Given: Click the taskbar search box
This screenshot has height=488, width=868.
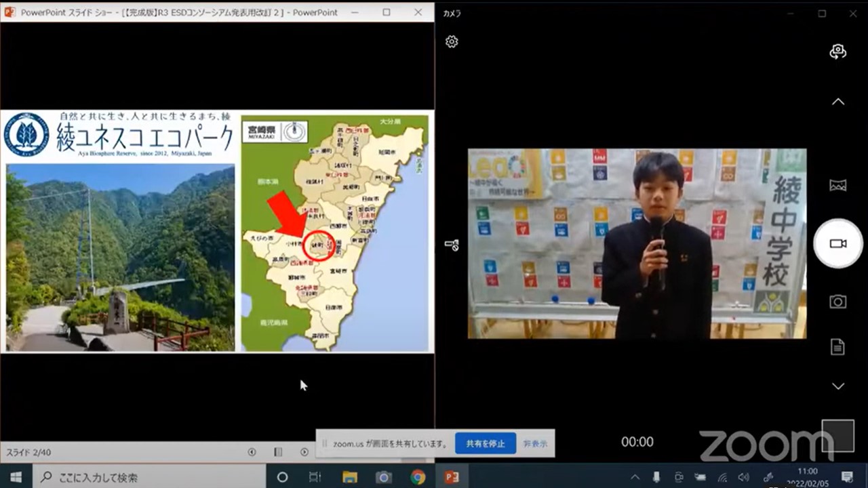Looking at the screenshot, I should (148, 477).
